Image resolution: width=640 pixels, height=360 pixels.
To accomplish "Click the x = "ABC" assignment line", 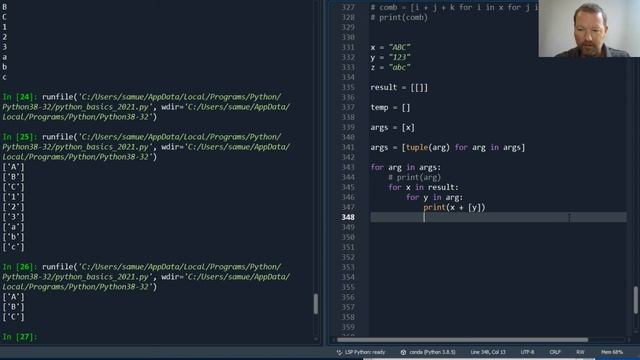I will [391, 47].
